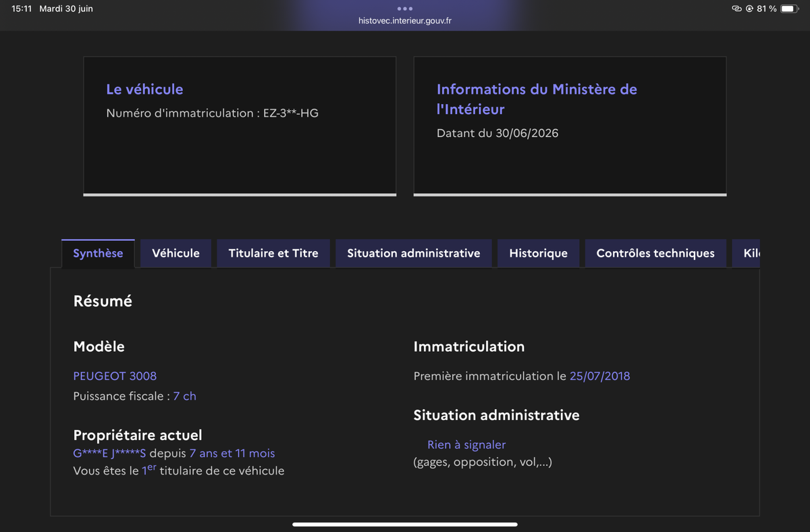Select the PEUGEOT 3008 model text
Screen dimensions: 810x532
pos(115,375)
